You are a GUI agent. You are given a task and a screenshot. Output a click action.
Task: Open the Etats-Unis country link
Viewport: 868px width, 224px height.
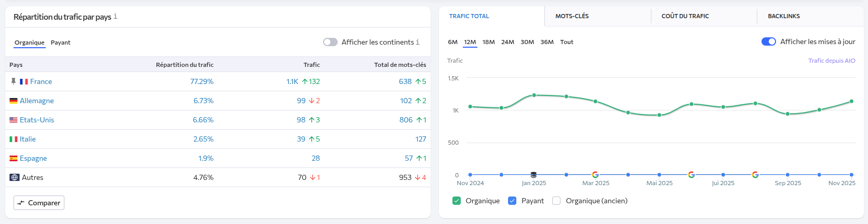(37, 120)
